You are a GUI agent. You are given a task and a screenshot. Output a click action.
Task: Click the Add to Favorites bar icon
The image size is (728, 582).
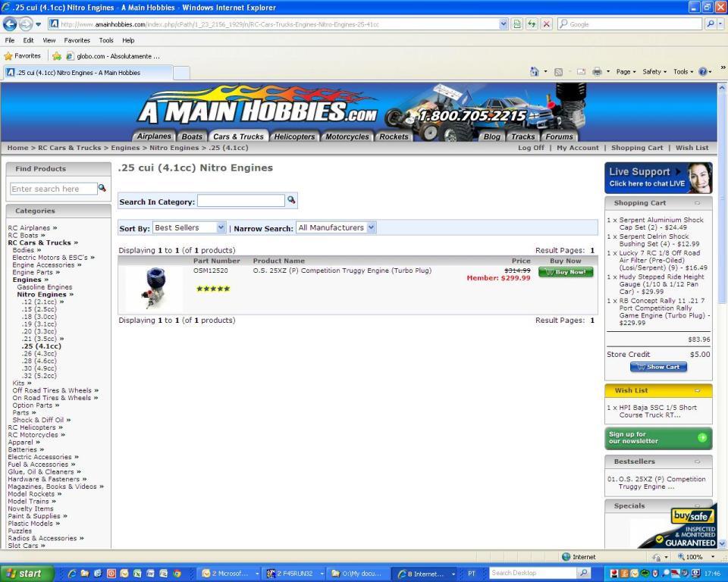[57, 56]
